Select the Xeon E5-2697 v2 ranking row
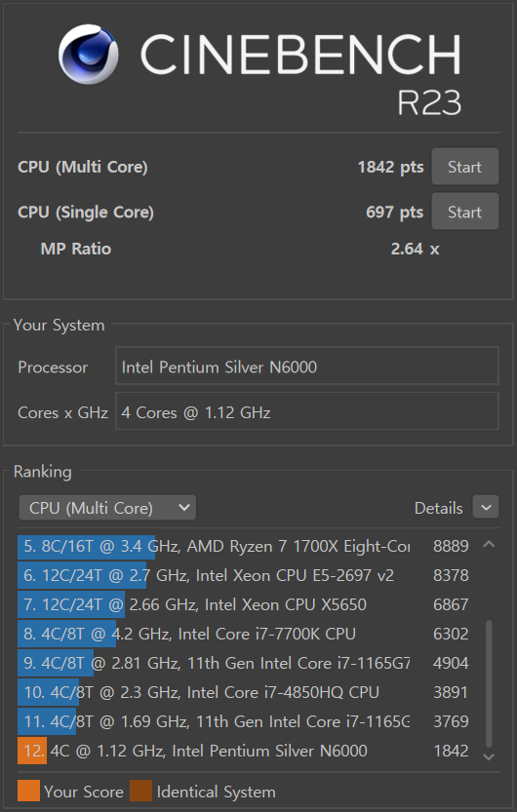 click(x=246, y=575)
